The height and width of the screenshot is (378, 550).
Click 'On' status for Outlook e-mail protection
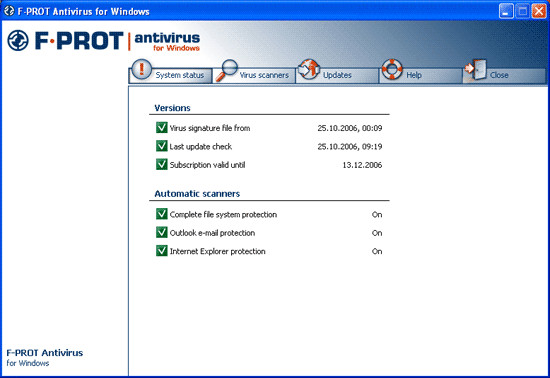tap(377, 233)
